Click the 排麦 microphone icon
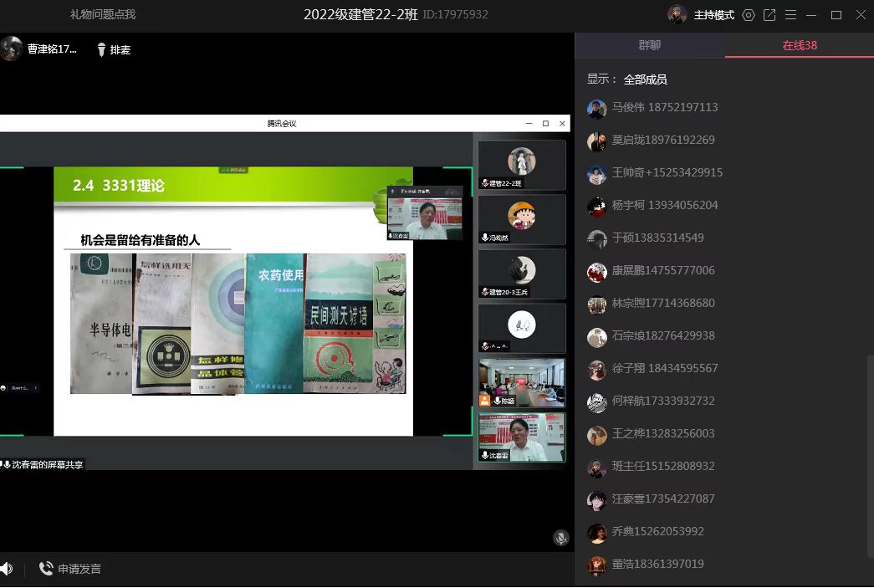This screenshot has width=874, height=588. [102, 50]
